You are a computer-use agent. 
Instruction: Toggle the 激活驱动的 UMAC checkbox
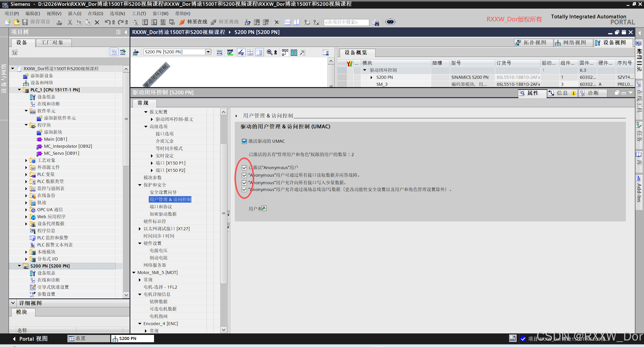(244, 141)
